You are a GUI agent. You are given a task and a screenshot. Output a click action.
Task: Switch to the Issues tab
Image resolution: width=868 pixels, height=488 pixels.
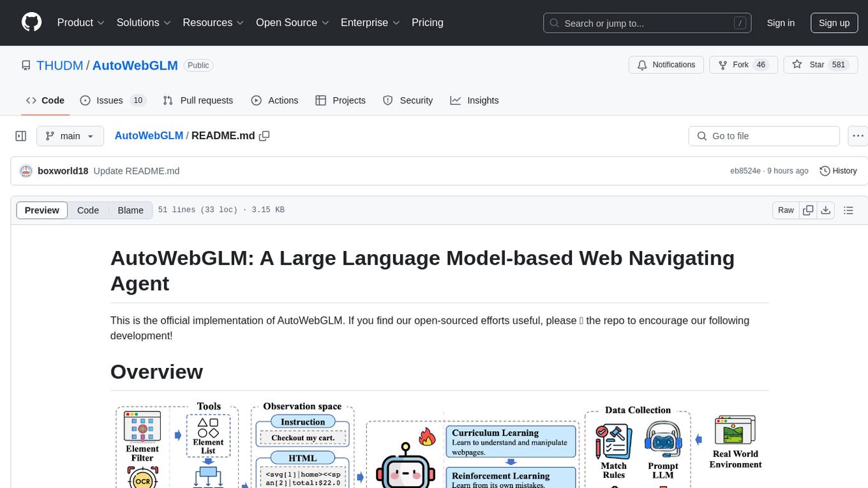pos(113,100)
